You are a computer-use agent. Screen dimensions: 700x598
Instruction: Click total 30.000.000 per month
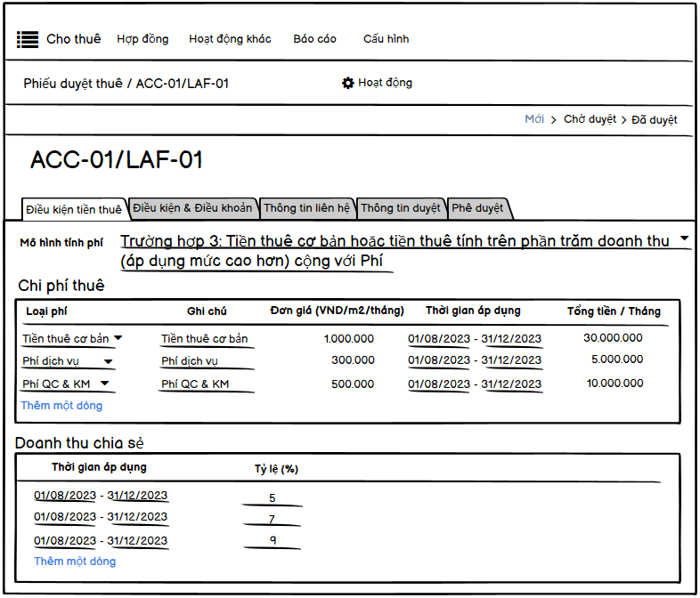613,338
